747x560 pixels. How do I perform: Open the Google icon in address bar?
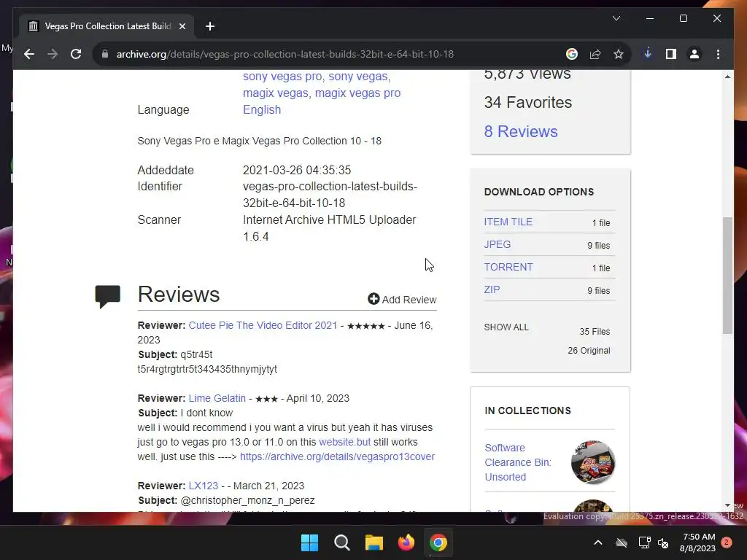coord(572,54)
